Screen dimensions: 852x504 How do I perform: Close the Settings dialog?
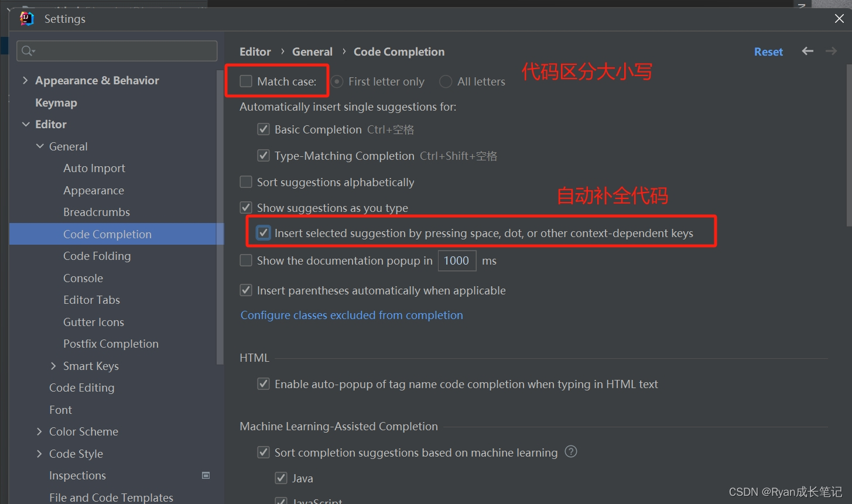839,19
